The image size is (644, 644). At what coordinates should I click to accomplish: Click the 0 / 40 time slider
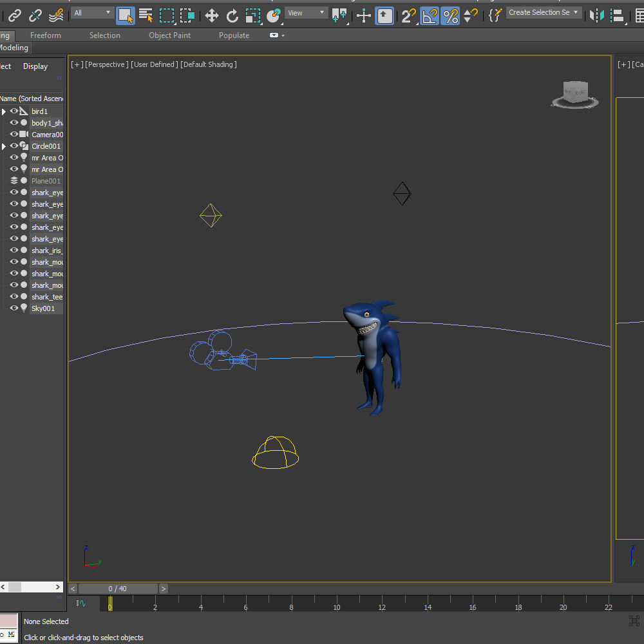(x=118, y=589)
